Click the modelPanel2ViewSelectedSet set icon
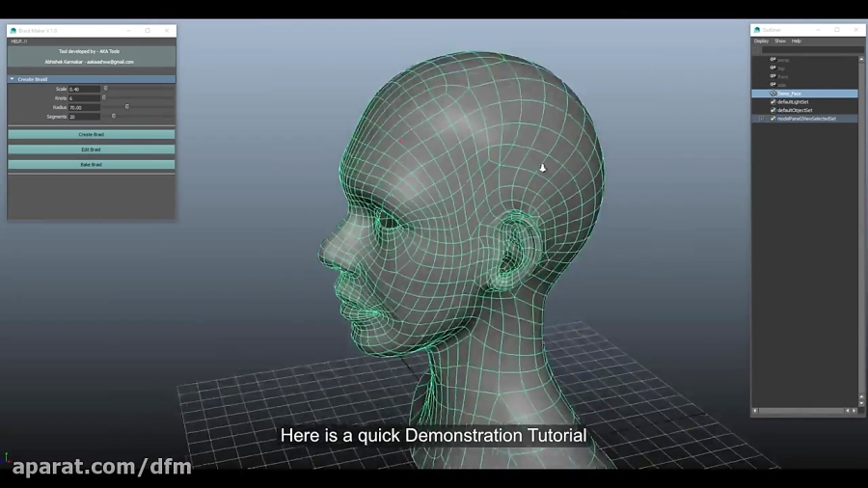 pyautogui.click(x=773, y=119)
